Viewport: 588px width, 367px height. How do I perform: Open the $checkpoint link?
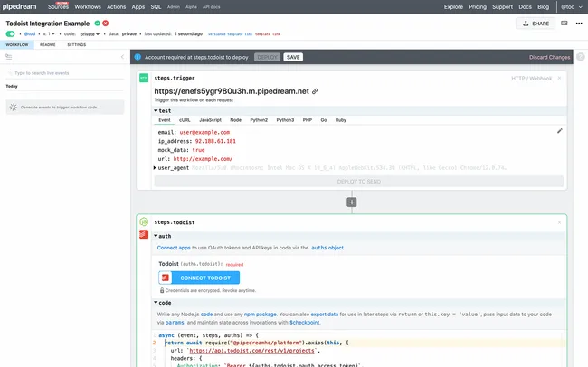305,323
